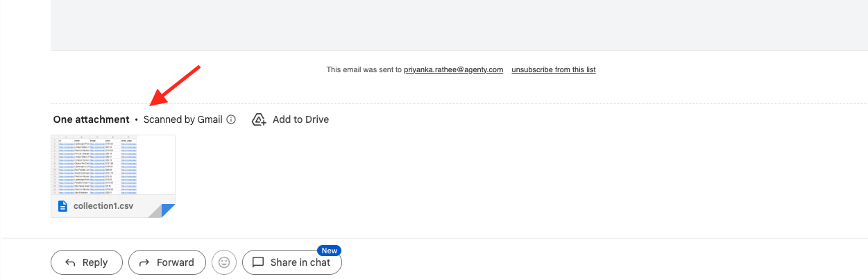Click the blue CSV file type icon
Screen dimensions: 868x279
[62, 206]
